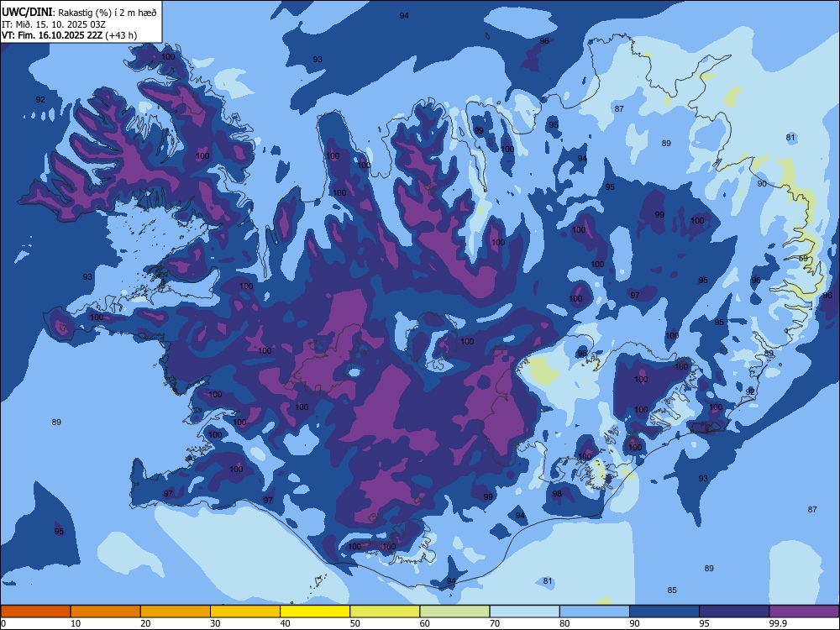Click the '99.9' label under the legend
The height and width of the screenshot is (630, 840).
pos(778,623)
